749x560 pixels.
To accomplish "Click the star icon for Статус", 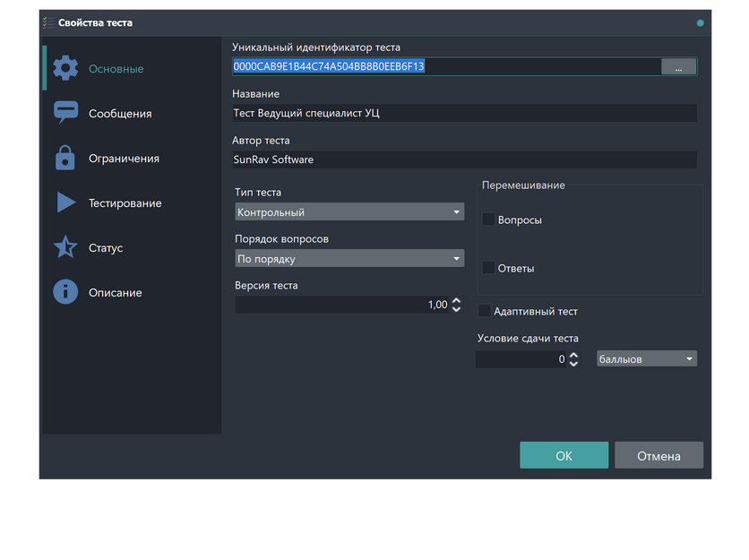I will pyautogui.click(x=65, y=247).
